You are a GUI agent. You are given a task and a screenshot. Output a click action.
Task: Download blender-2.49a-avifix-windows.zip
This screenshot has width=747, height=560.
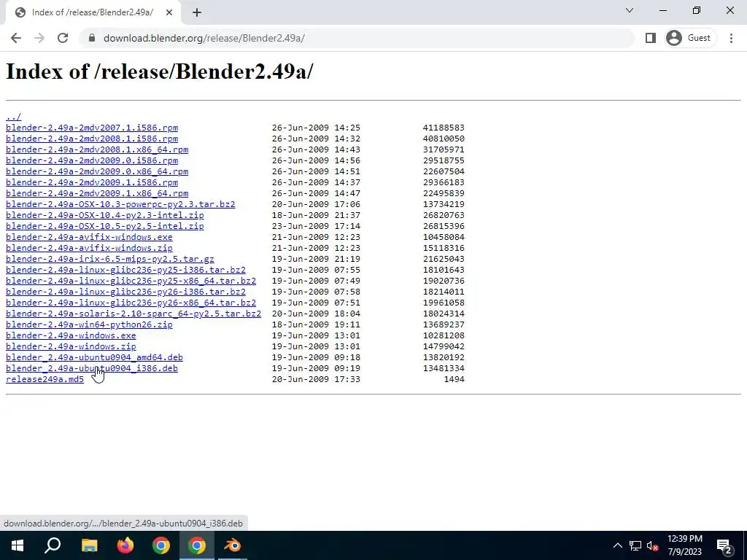(x=89, y=248)
